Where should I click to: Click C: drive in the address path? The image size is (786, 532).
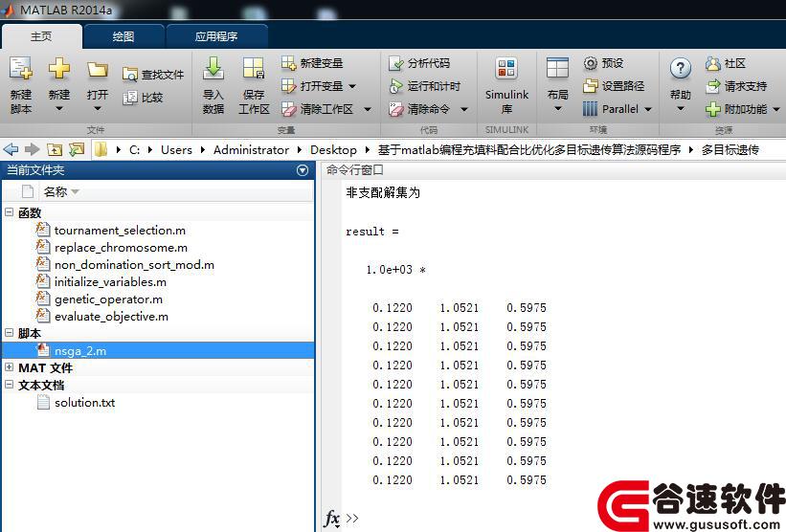pos(134,150)
